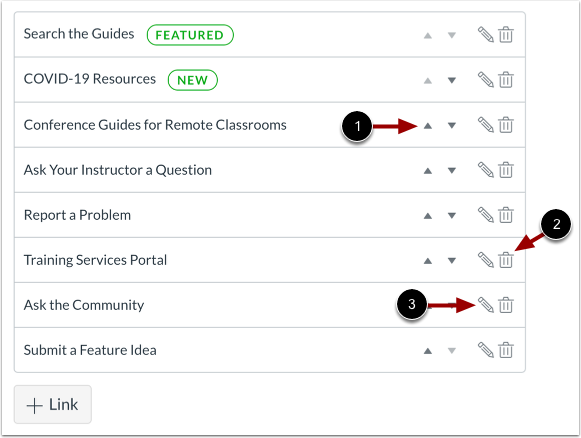Image resolution: width=581 pixels, height=438 pixels.
Task: Edit the Conference Guides for Remote Classrooms link
Action: pyautogui.click(x=485, y=125)
